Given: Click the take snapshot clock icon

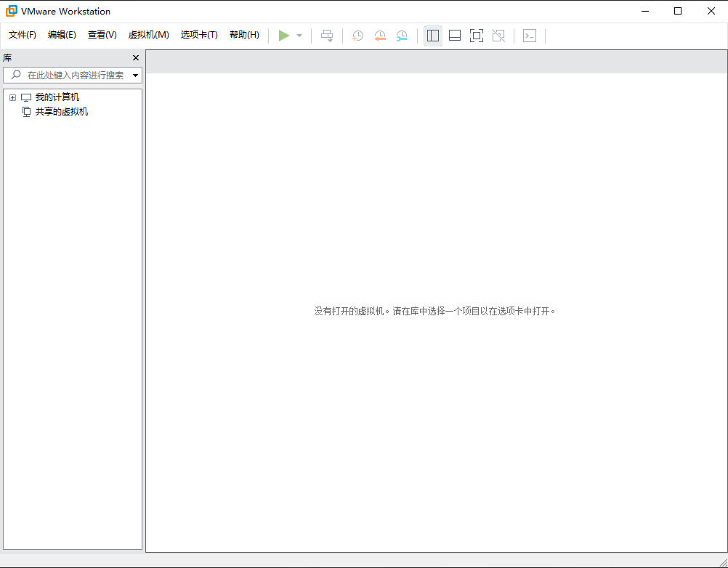Looking at the screenshot, I should coord(357,36).
